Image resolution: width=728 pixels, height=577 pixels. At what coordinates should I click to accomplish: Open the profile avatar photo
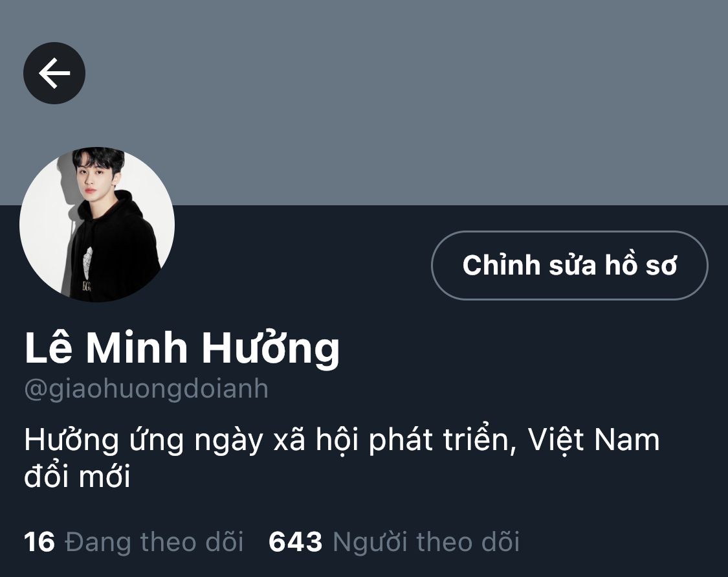pyautogui.click(x=97, y=225)
